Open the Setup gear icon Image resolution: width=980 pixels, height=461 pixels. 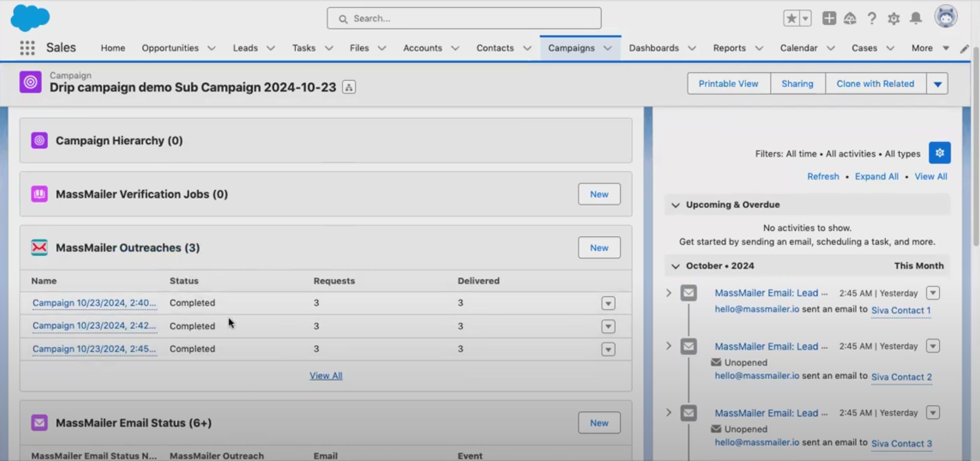(x=893, y=18)
